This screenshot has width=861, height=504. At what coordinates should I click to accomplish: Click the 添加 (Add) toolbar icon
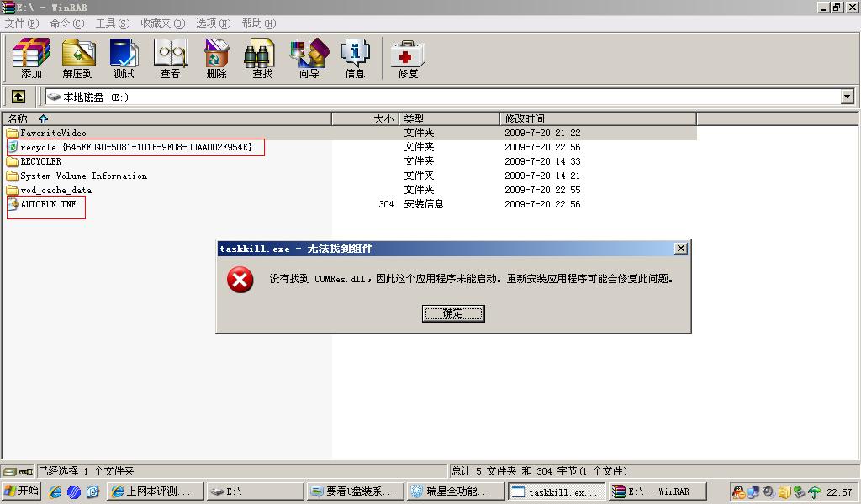[x=31, y=58]
